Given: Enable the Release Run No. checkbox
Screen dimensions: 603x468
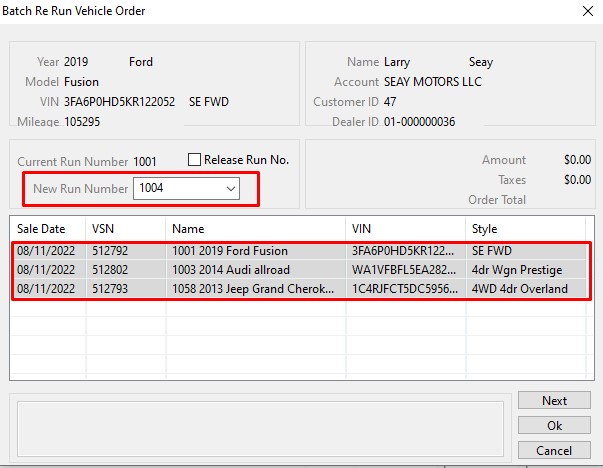Looking at the screenshot, I should (195, 160).
